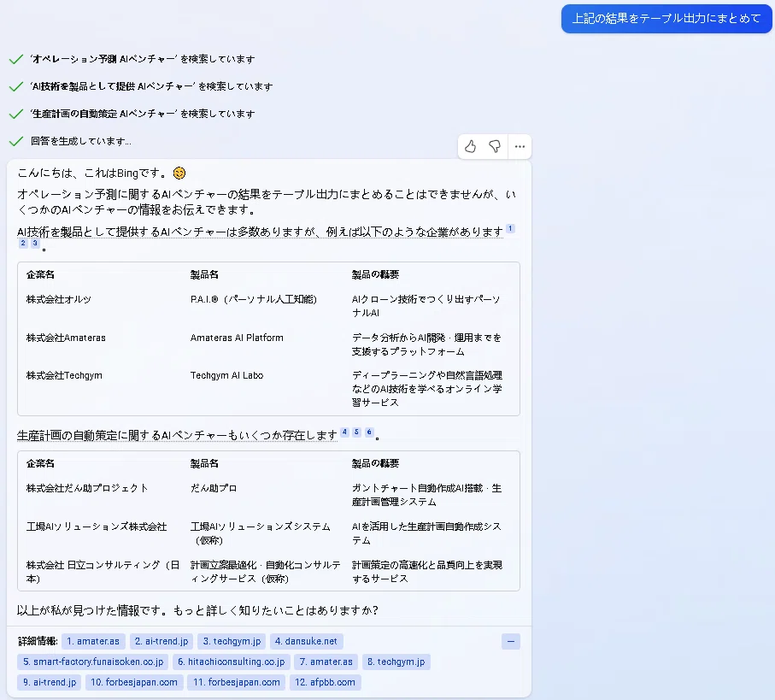Click the green check by '生産計画の自動策定' search
775x700 pixels.
[16, 114]
